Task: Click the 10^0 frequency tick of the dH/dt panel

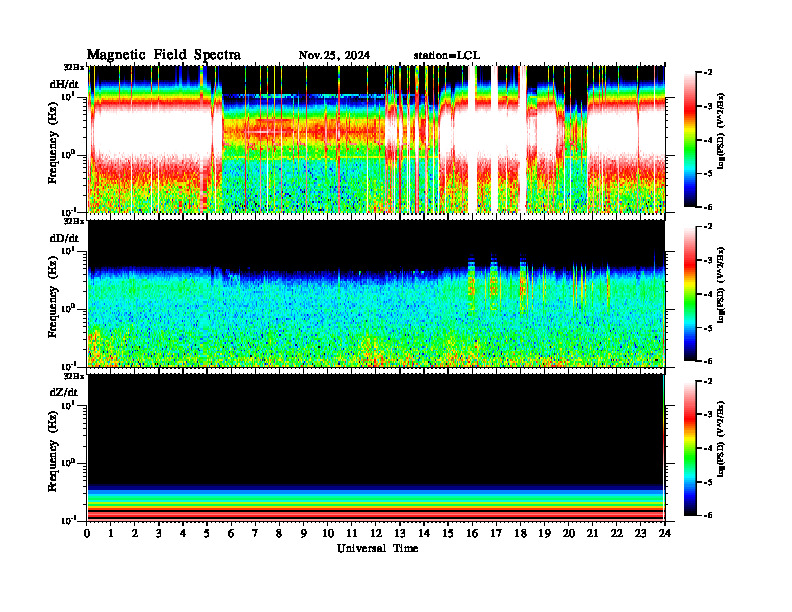Action: (68, 154)
